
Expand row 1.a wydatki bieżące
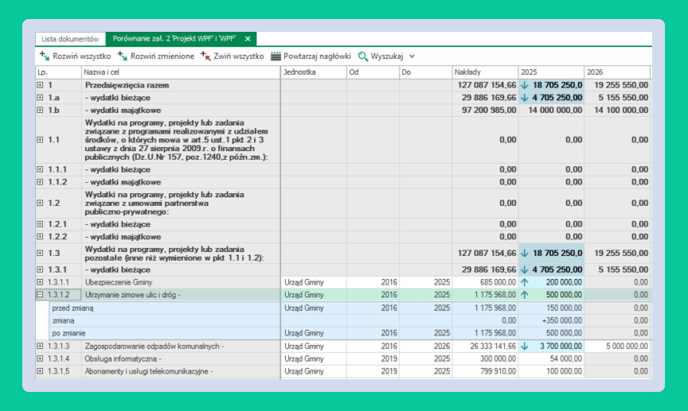[x=40, y=97]
